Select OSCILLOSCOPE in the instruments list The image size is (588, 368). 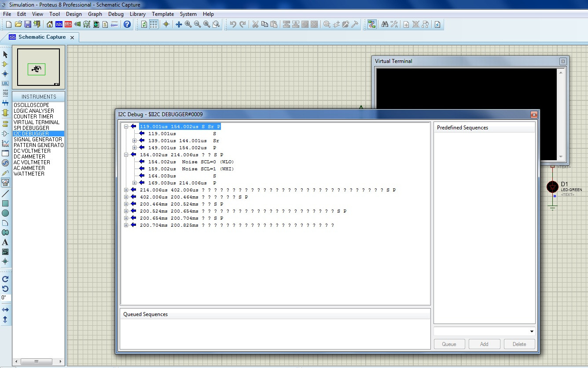click(x=31, y=105)
